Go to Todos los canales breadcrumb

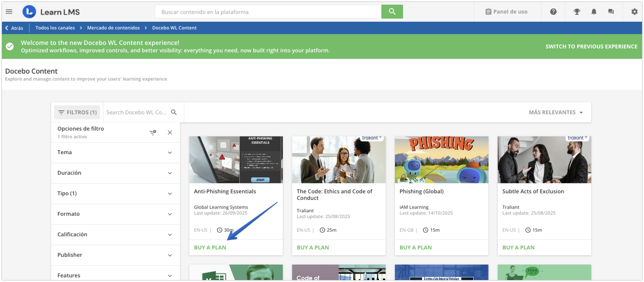pos(55,28)
